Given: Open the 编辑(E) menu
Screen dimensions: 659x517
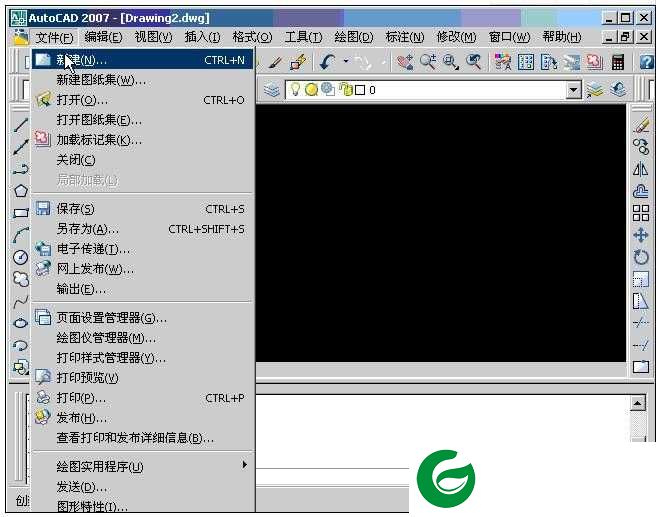Looking at the screenshot, I should pyautogui.click(x=103, y=37).
